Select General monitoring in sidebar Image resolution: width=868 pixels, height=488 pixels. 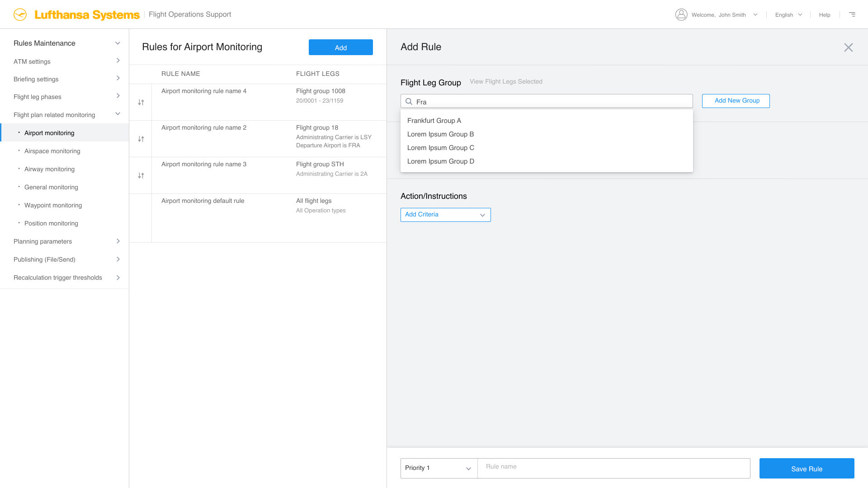[64, 187]
